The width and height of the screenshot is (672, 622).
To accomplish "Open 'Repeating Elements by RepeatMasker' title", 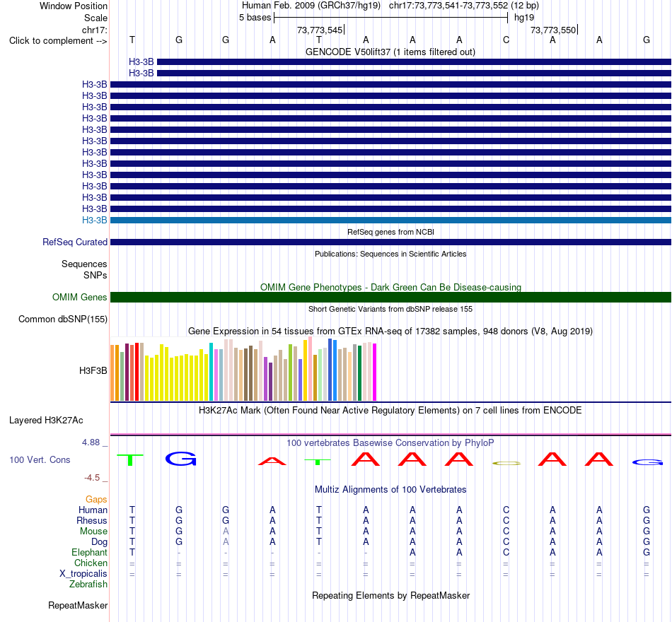I will pyautogui.click(x=390, y=595).
